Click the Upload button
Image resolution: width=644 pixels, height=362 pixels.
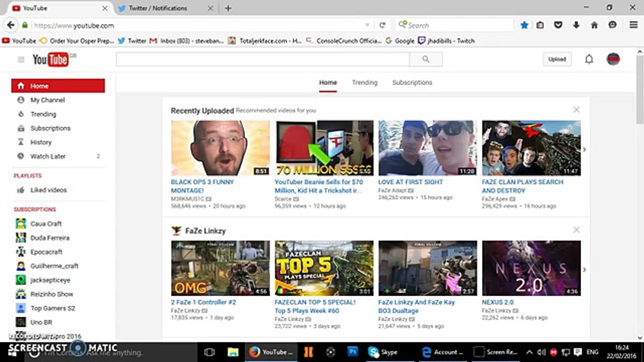coord(557,59)
